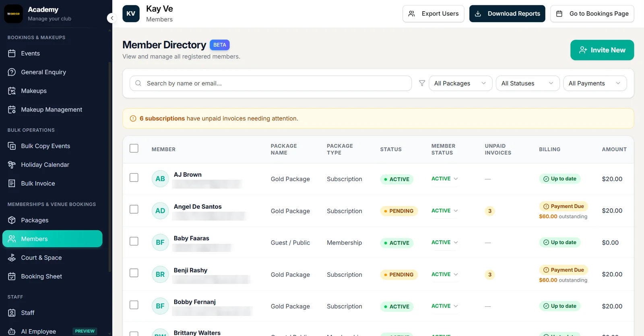
Task: Collapse the sidebar with the chevron button
Action: (x=112, y=18)
